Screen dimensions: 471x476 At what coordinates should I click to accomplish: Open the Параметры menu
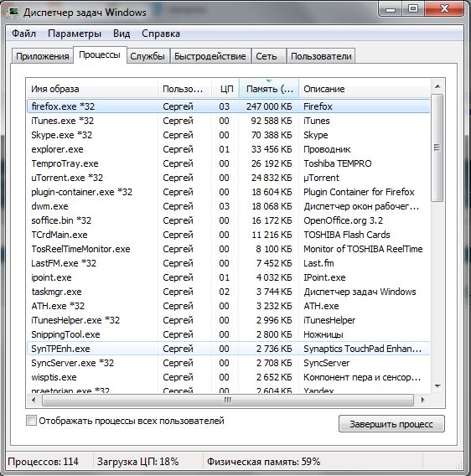point(75,34)
